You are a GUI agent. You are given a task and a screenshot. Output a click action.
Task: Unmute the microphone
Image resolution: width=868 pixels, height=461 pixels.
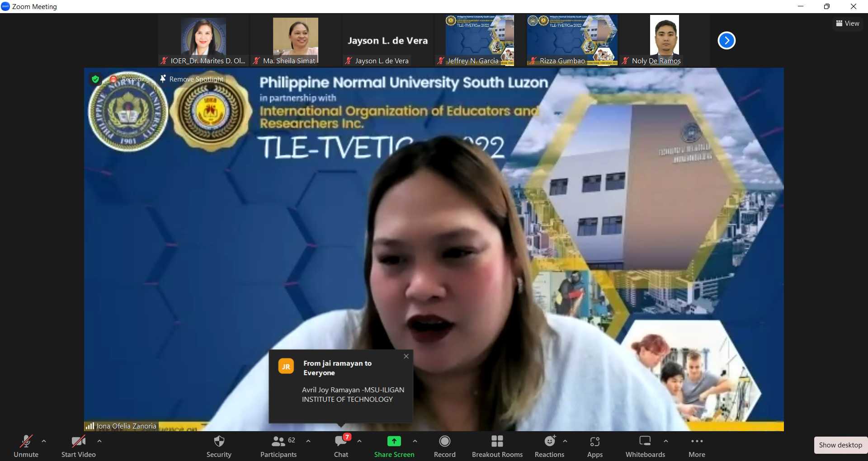[26, 445]
